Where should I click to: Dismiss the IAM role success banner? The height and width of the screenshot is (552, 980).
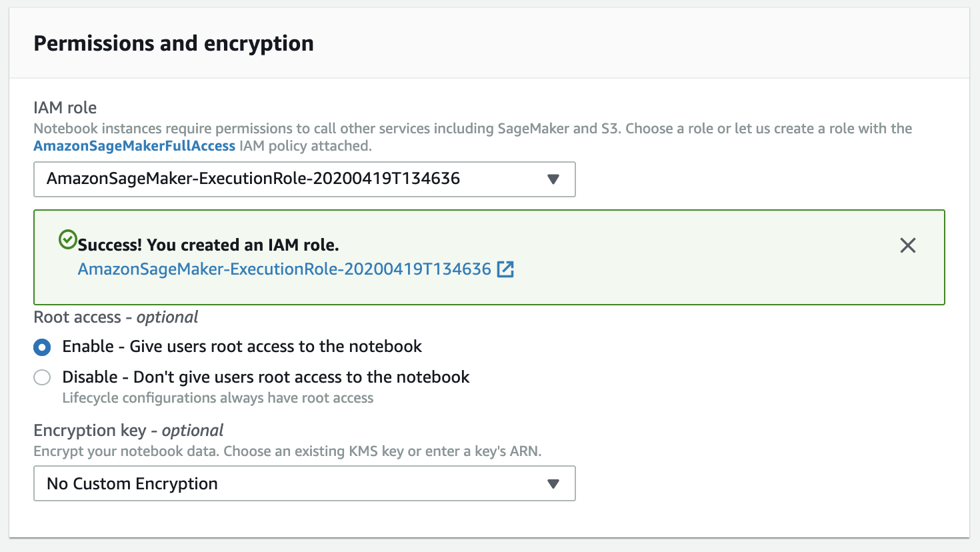tap(907, 245)
